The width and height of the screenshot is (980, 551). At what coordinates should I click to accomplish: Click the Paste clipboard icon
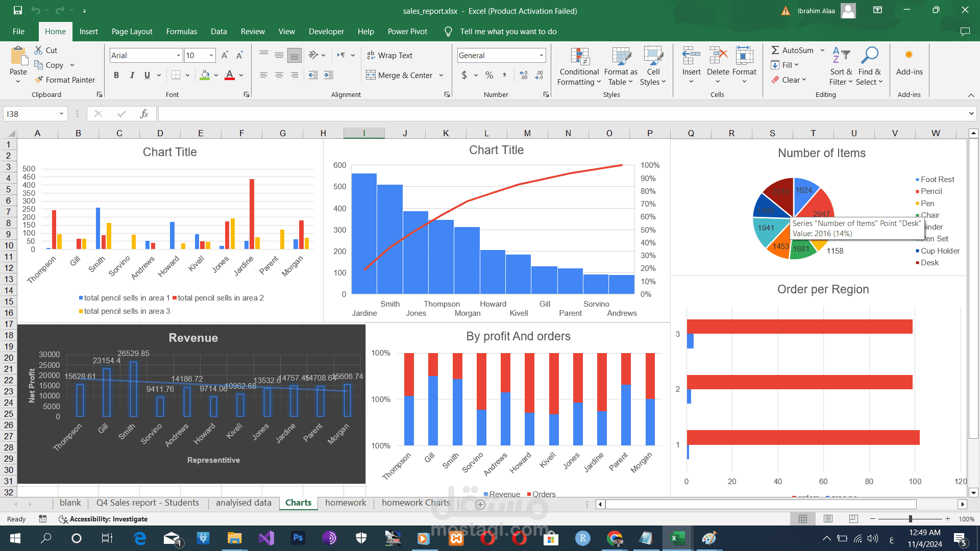tap(18, 56)
